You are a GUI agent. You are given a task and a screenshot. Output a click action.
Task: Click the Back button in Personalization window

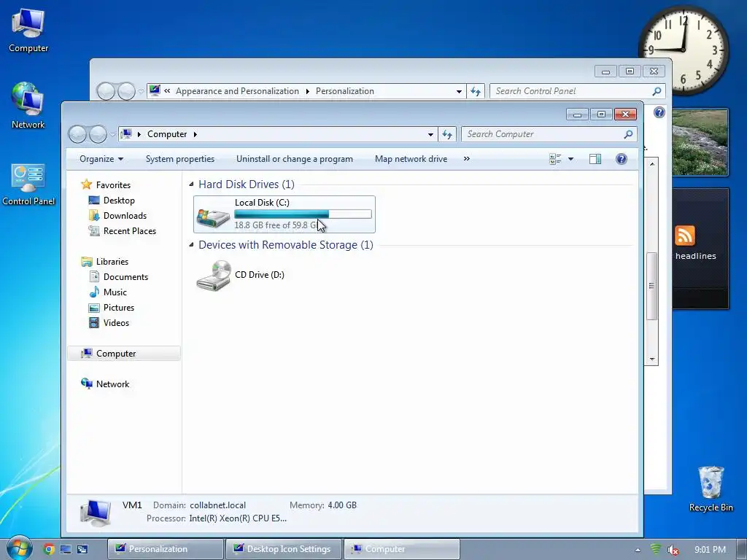click(106, 91)
